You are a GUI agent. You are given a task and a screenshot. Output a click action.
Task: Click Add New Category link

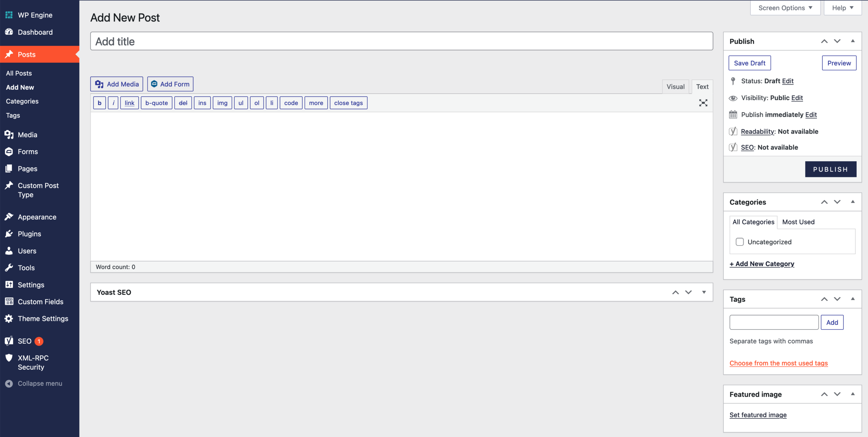761,264
